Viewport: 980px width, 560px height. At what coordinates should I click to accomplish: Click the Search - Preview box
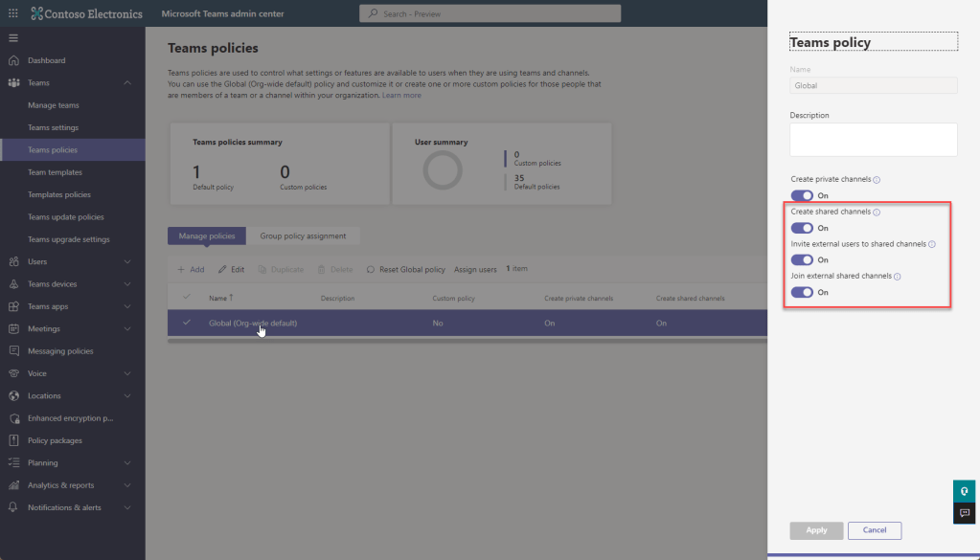pyautogui.click(x=490, y=13)
